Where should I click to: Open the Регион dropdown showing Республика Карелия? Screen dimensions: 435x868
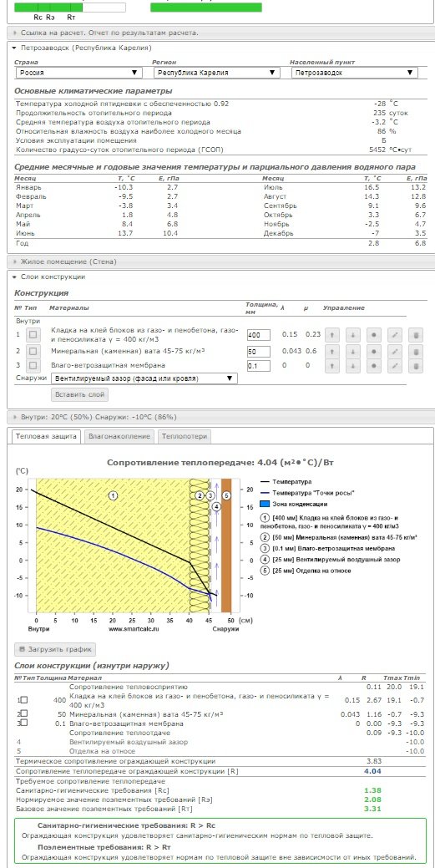[216, 73]
